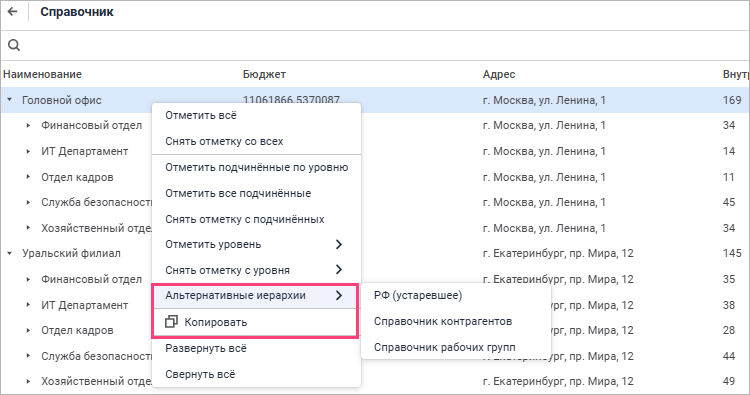
Task: Choose Копировать in the context menu
Action: click(256, 322)
